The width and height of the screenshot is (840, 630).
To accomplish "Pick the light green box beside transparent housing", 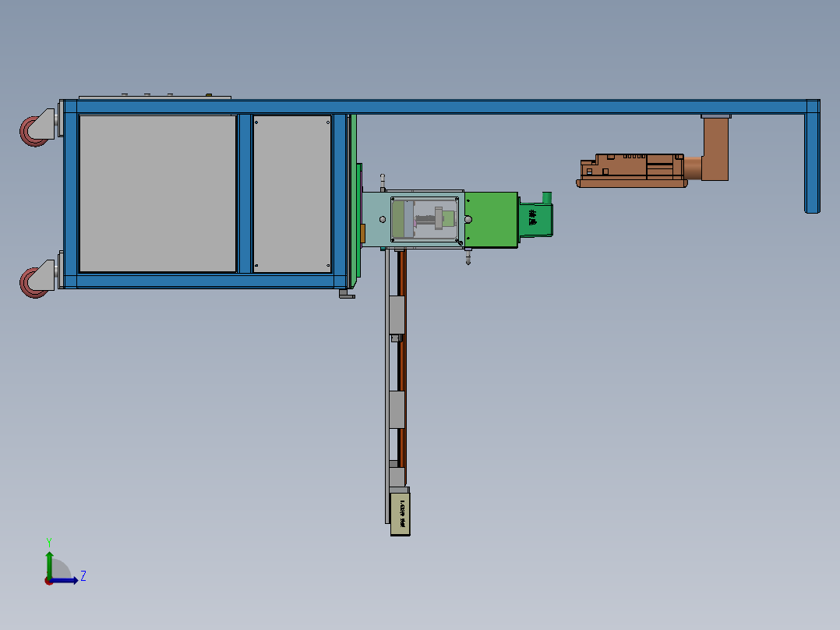I will [x=491, y=220].
